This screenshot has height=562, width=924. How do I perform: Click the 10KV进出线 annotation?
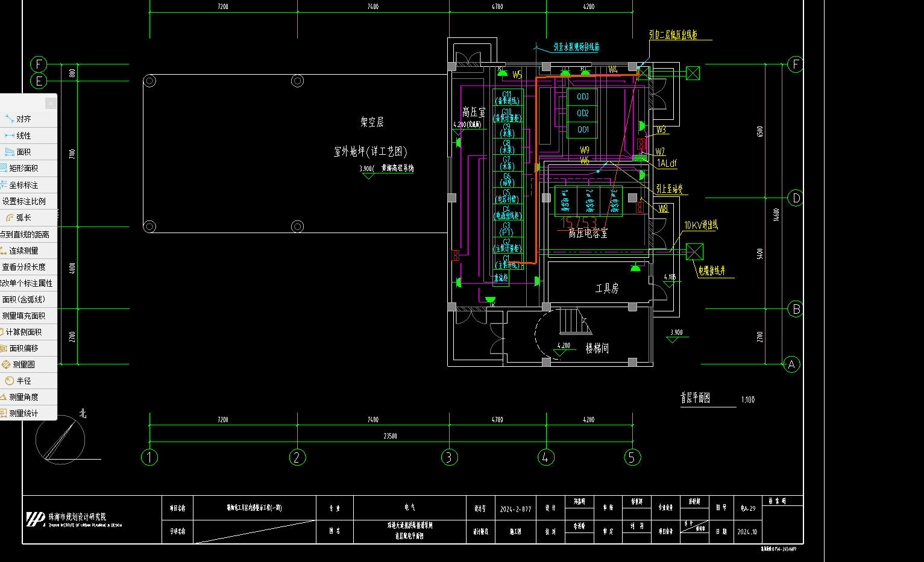pos(701,225)
